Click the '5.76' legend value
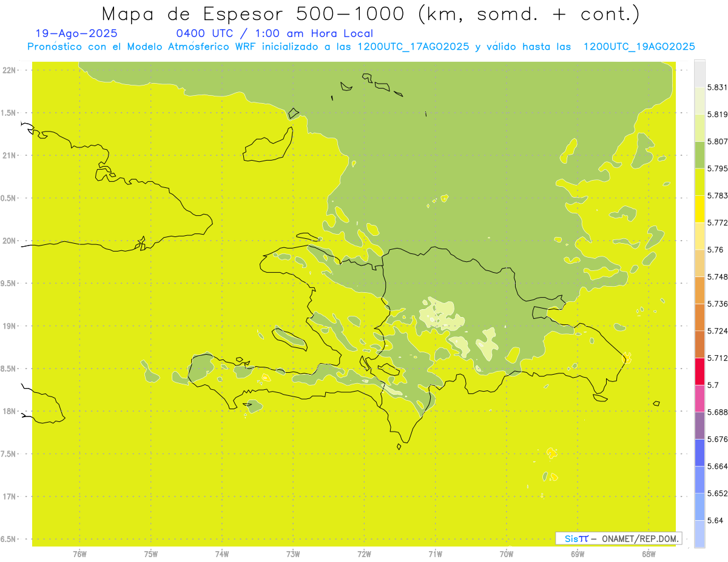The image size is (728, 562). (715, 250)
